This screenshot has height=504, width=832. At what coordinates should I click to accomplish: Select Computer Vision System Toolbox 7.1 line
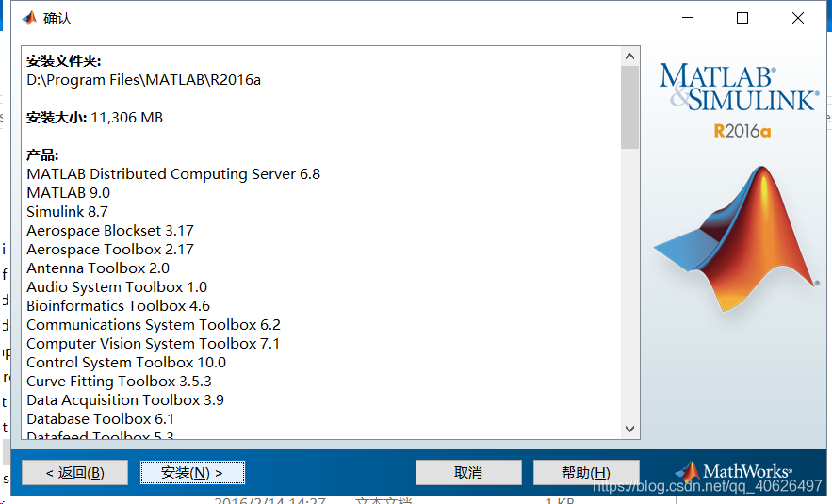(153, 344)
